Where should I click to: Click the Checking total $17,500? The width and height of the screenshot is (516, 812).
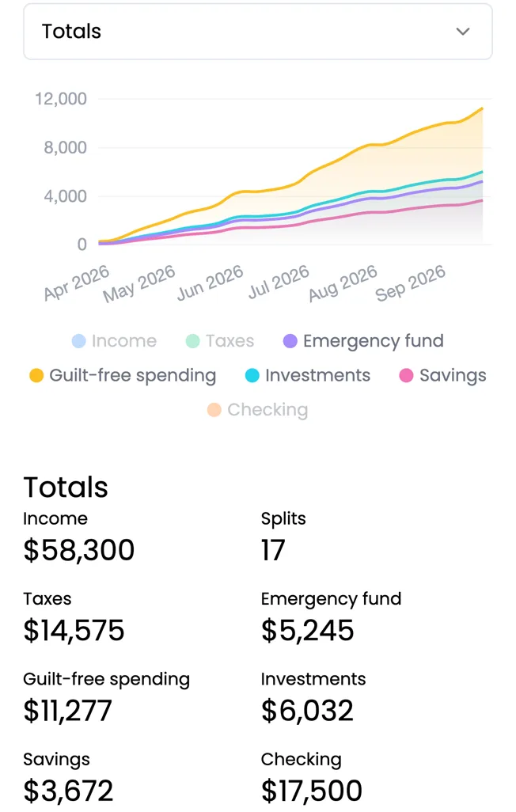click(311, 791)
